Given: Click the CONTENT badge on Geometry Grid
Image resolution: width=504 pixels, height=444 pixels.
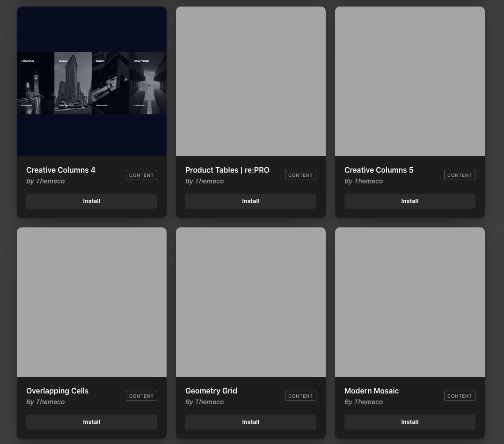Looking at the screenshot, I should pyautogui.click(x=300, y=396).
